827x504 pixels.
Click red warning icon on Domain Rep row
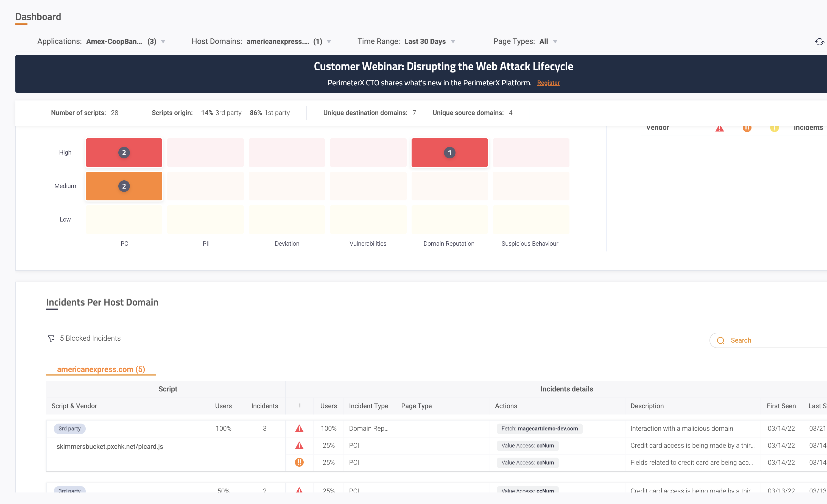299,429
